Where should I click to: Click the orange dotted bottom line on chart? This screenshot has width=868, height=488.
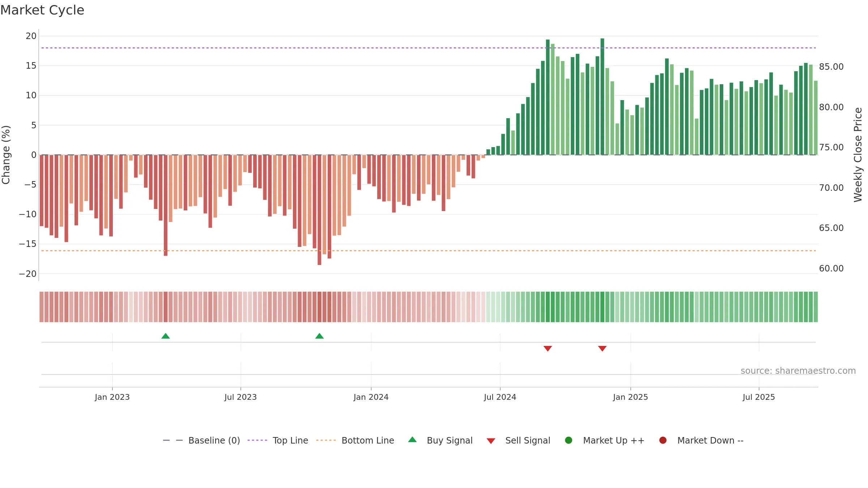(429, 251)
